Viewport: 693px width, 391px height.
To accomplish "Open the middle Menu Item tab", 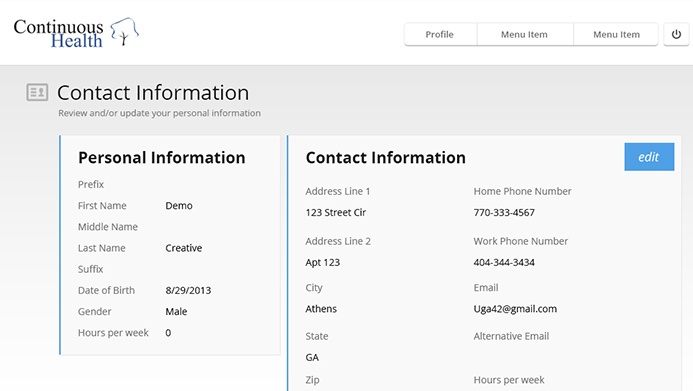I will (524, 34).
